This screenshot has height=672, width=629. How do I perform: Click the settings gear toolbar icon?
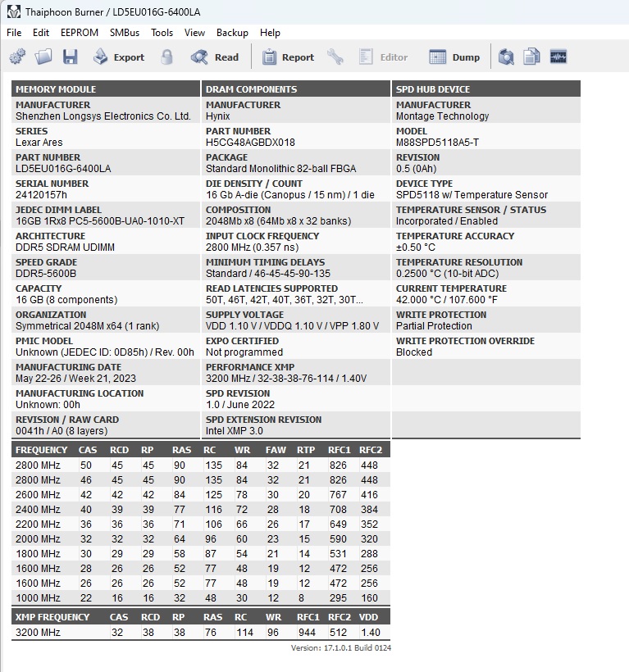17,57
